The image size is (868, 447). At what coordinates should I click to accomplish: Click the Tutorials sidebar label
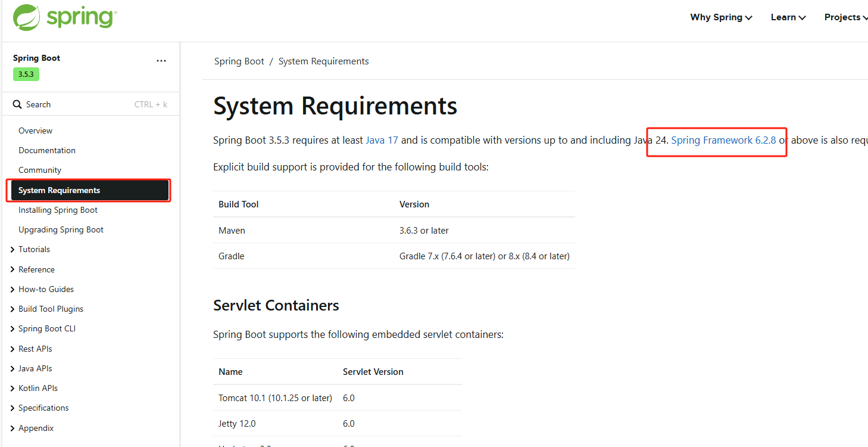click(34, 249)
